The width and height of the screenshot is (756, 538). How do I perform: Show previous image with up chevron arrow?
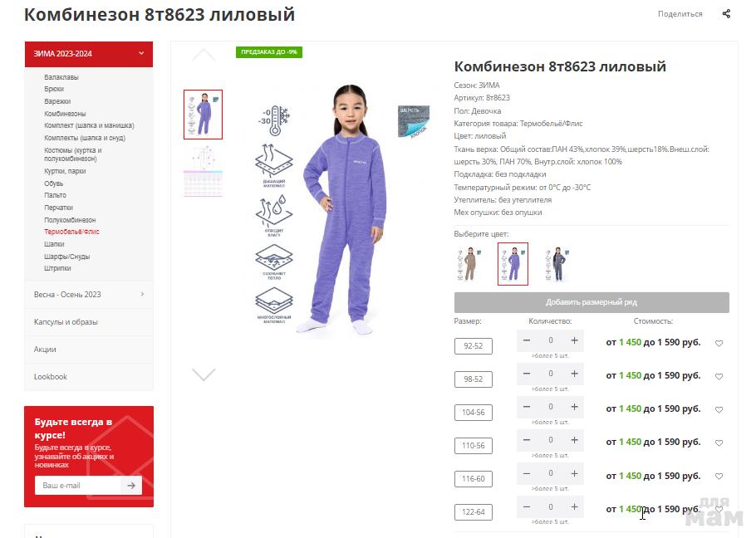(204, 55)
